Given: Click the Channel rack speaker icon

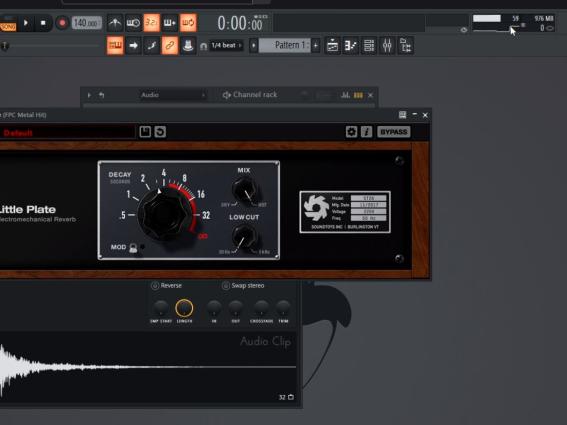Looking at the screenshot, I should point(227,95).
